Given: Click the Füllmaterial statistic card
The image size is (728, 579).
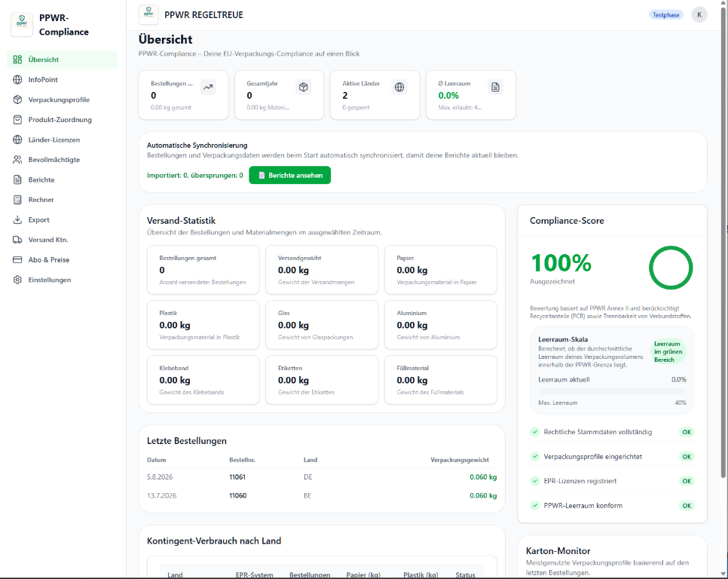Looking at the screenshot, I should click(441, 380).
